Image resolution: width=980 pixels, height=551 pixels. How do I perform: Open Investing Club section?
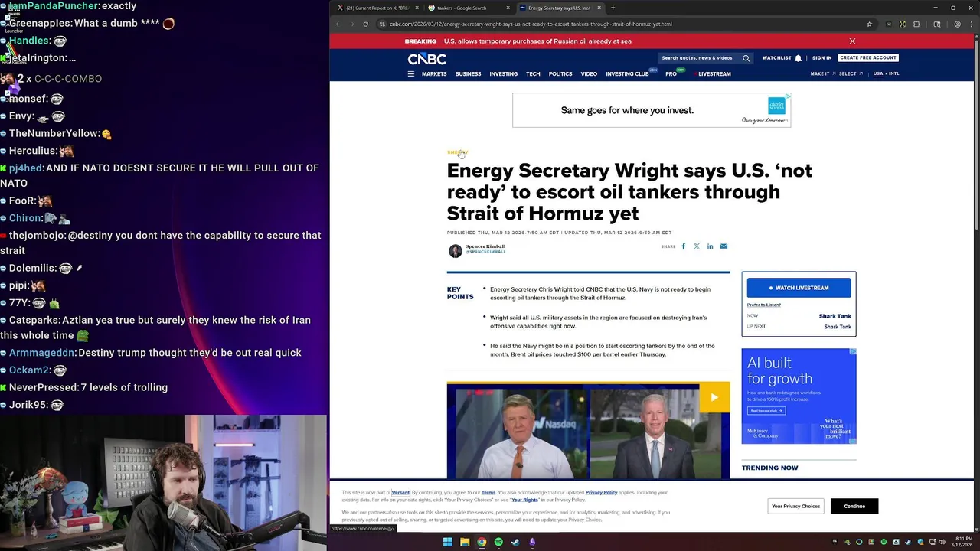627,74
